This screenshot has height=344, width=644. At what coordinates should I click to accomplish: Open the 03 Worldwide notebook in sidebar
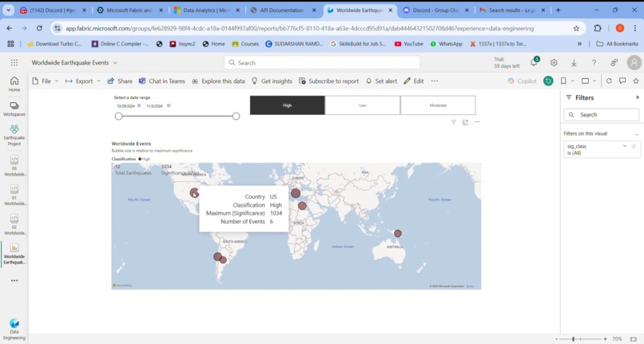pyautogui.click(x=14, y=166)
